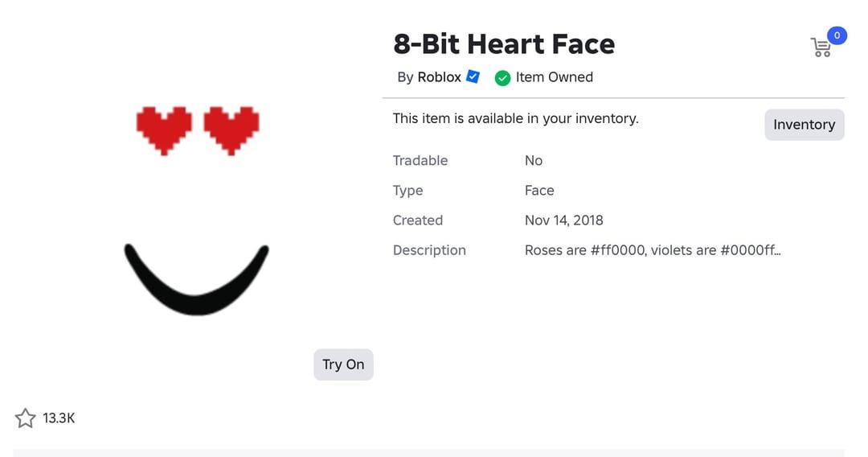Viewport: 868px width, 457px height.
Task: Click the blue verified badge beside Roblox
Action: 473,76
